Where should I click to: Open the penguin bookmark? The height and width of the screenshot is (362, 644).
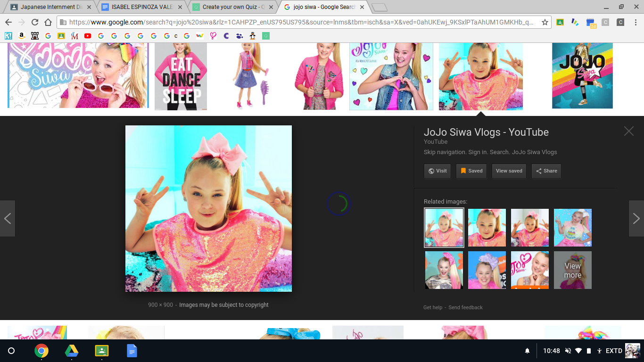[253, 36]
